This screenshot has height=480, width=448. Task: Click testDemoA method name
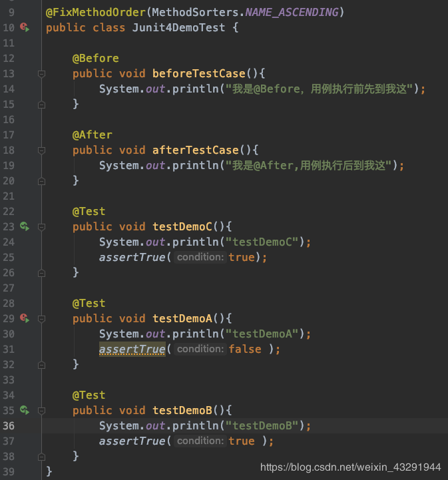pyautogui.click(x=182, y=318)
